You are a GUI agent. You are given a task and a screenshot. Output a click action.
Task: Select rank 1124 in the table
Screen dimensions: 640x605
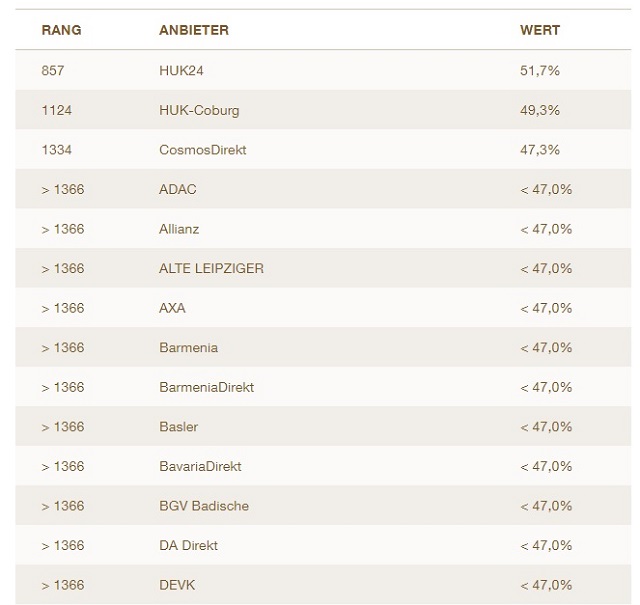point(57,110)
